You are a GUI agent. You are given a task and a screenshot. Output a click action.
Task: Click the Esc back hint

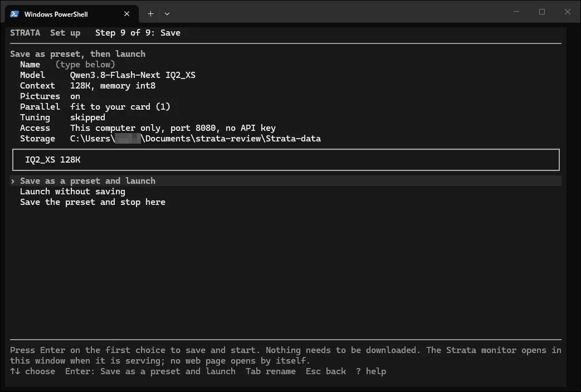point(326,371)
